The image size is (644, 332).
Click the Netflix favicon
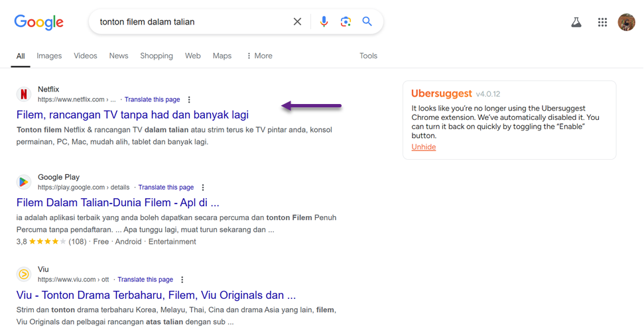pyautogui.click(x=24, y=94)
